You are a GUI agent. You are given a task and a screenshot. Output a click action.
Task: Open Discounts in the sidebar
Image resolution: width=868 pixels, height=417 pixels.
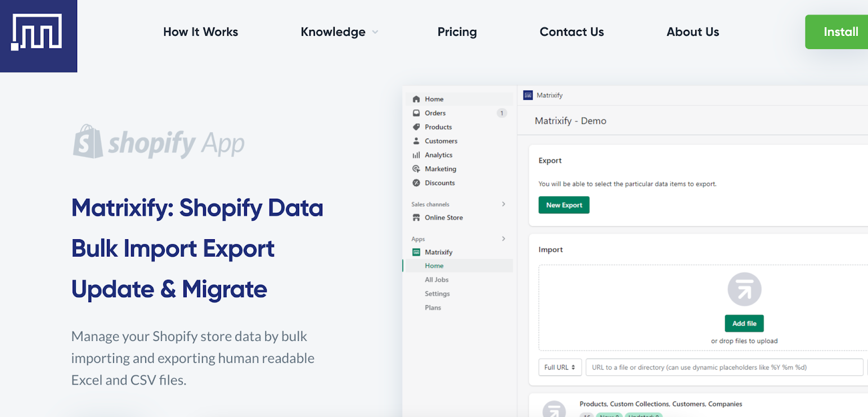(440, 183)
